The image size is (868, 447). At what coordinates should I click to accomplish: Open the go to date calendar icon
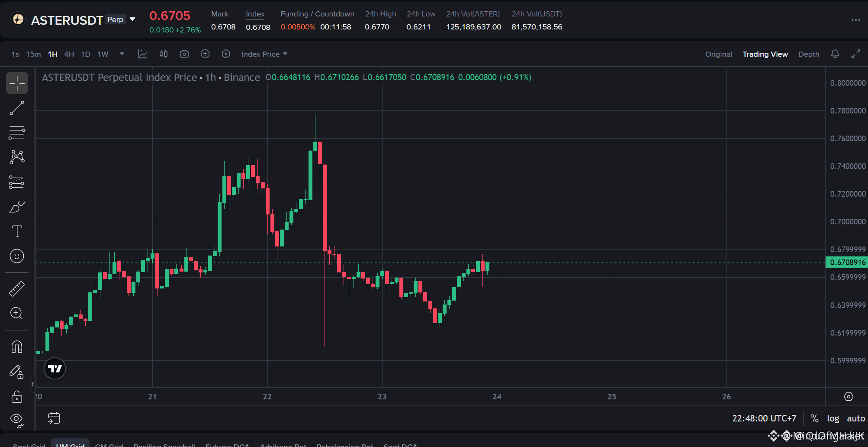point(54,418)
